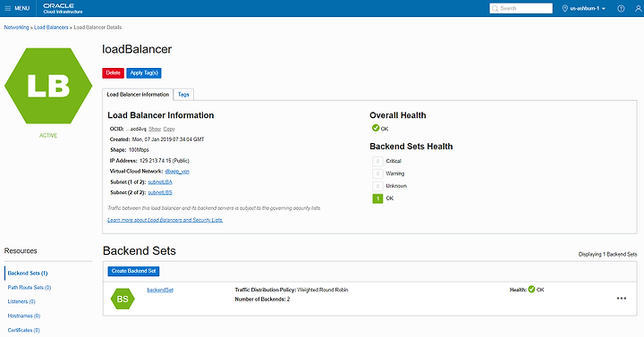This screenshot has height=337, width=644.
Task: Click the Create Backend Set button
Action: point(133,271)
